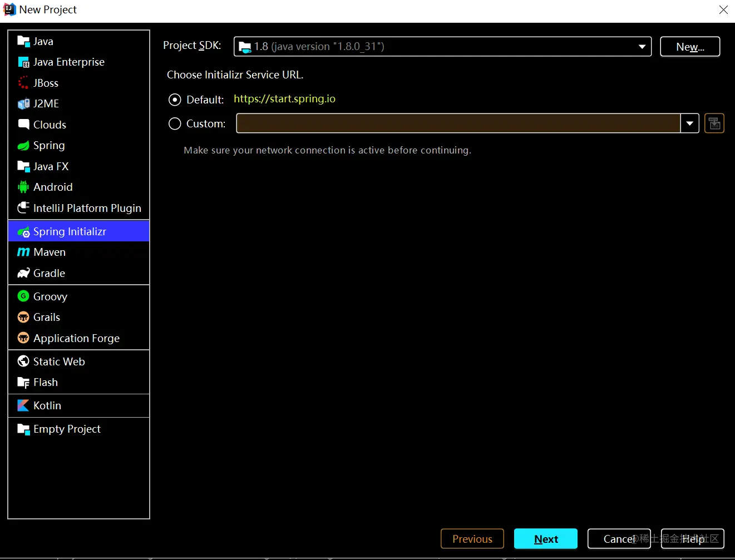This screenshot has width=735, height=560.
Task: Click the Custom URL input field
Action: coord(458,123)
